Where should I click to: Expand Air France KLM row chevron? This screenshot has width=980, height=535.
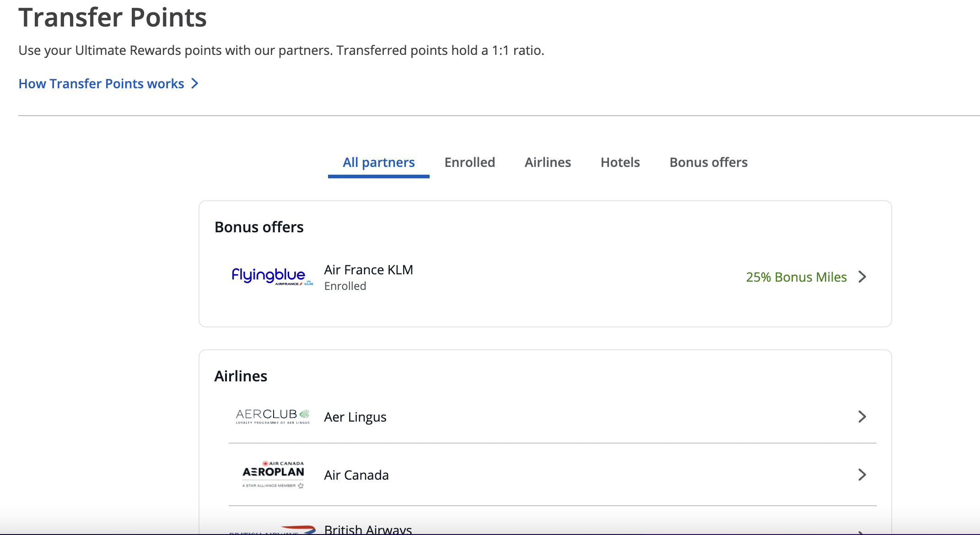(862, 277)
